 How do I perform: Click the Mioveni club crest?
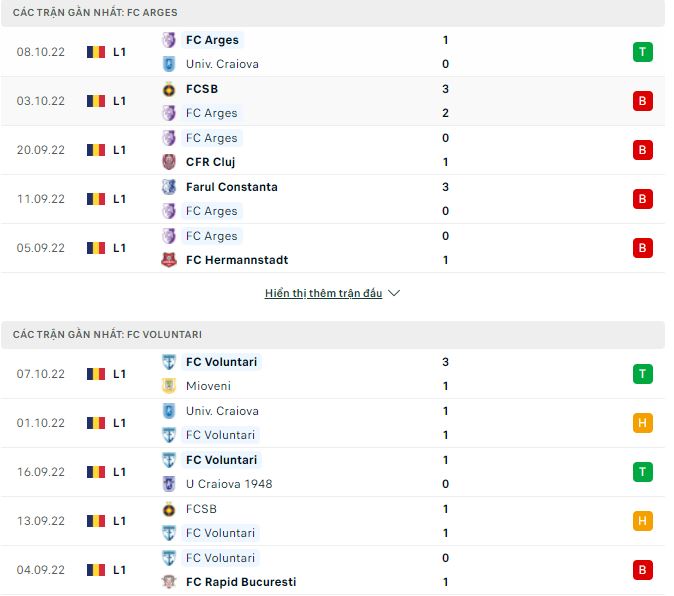[x=169, y=386]
